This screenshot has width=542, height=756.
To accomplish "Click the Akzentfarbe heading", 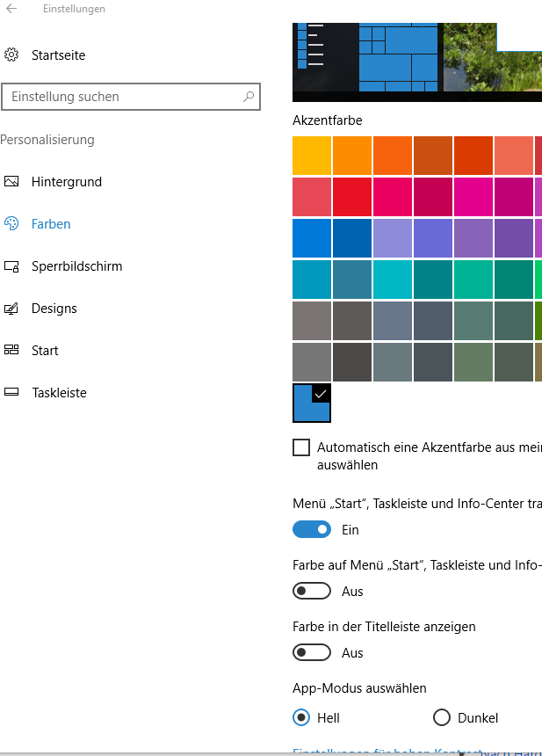I will 328,120.
